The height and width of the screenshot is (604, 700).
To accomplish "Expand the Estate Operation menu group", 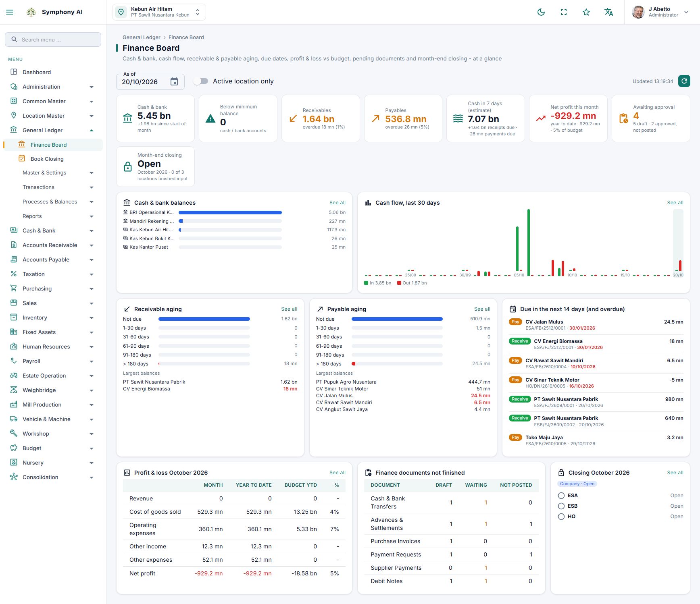I will tap(53, 376).
